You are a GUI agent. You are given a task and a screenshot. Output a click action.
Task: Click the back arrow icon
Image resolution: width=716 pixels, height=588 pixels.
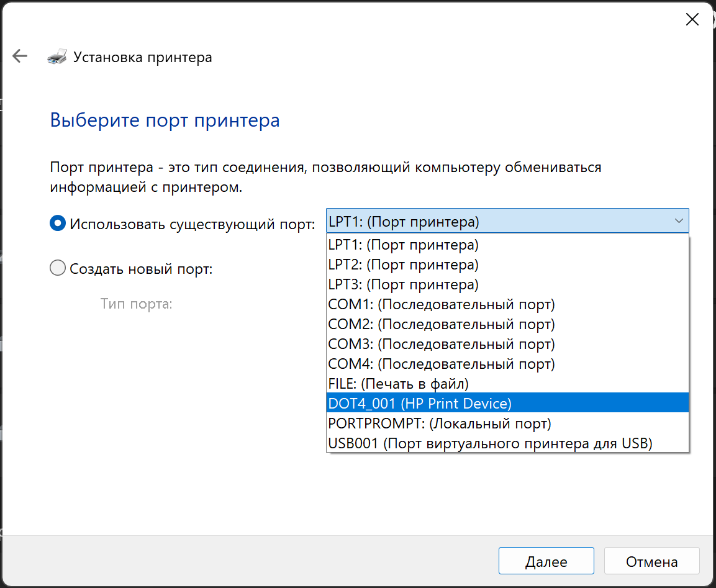point(20,57)
